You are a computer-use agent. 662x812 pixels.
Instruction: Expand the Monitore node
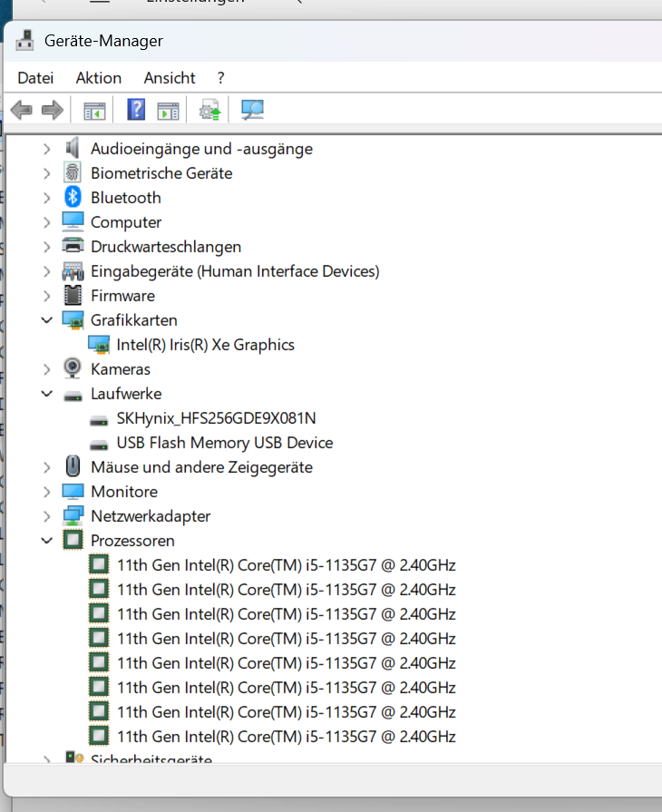point(46,492)
